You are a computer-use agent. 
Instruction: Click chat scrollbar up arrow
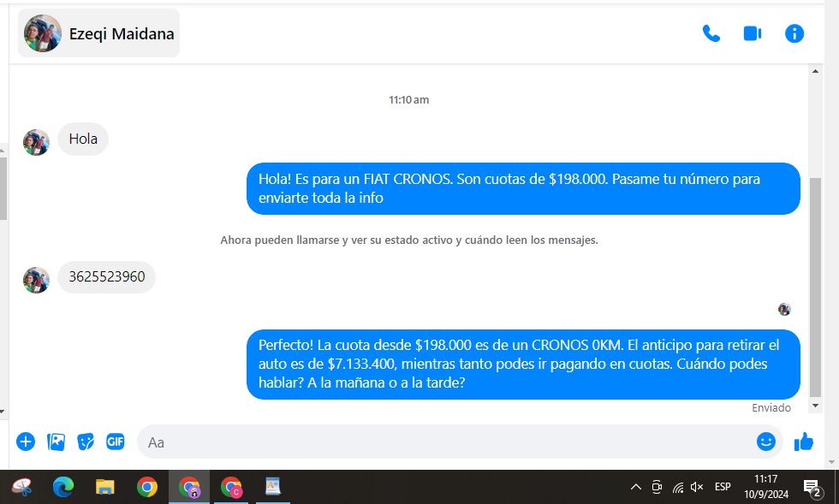click(815, 71)
